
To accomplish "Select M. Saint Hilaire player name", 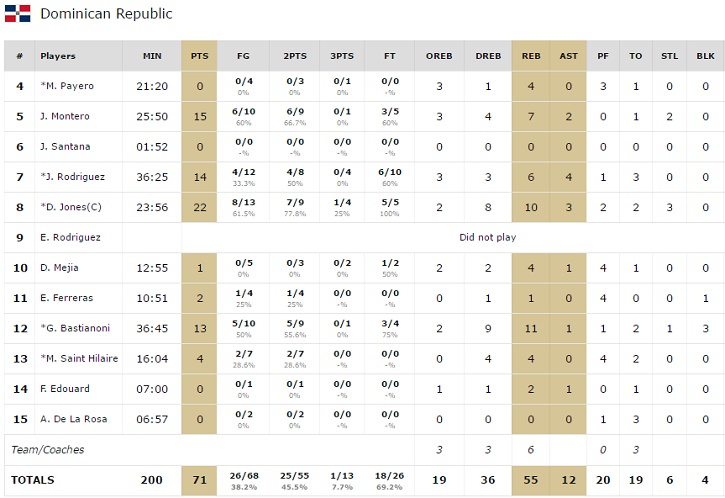I will coord(79,358).
